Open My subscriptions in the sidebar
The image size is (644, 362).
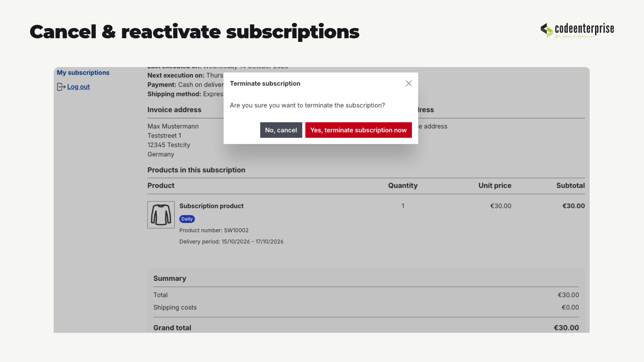point(83,73)
